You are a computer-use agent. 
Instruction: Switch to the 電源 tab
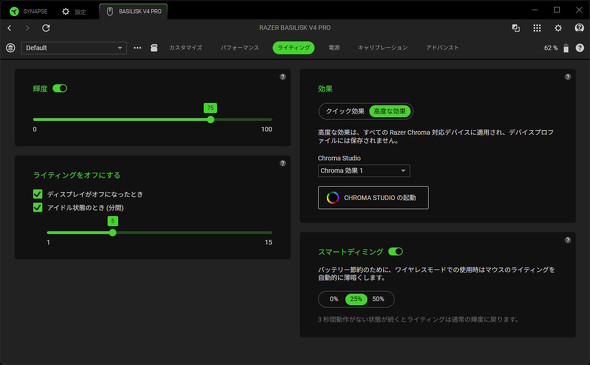[334, 48]
